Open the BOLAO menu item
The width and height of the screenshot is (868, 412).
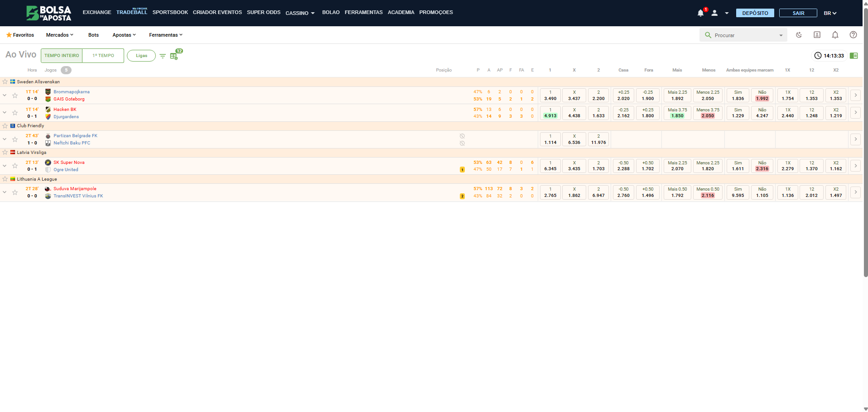coord(331,12)
